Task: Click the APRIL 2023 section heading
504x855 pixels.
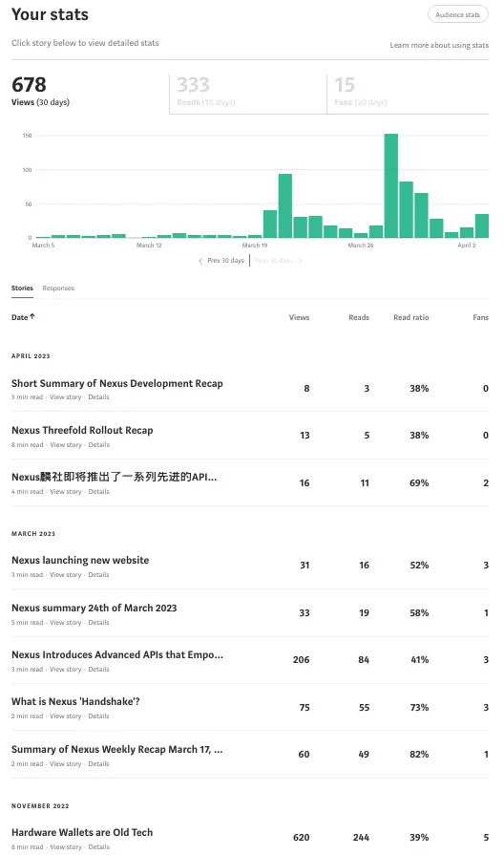Action: (x=31, y=356)
